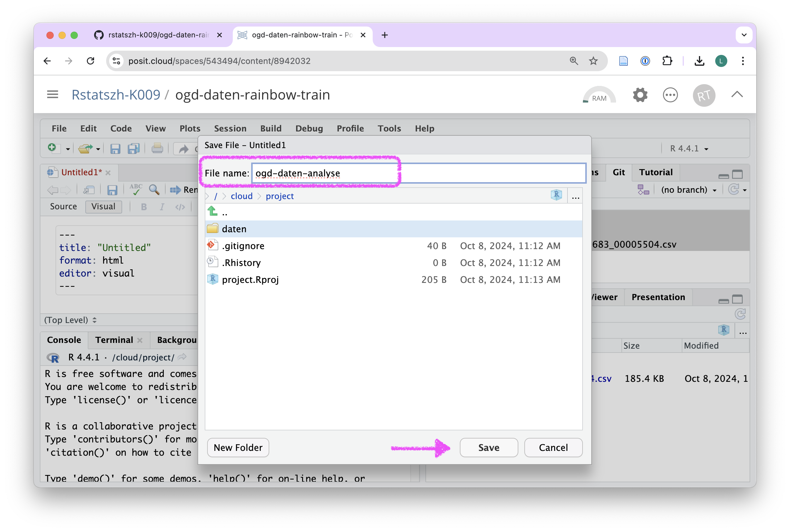This screenshot has height=532, width=790.
Task: Click the Print document icon
Action: [x=157, y=148]
